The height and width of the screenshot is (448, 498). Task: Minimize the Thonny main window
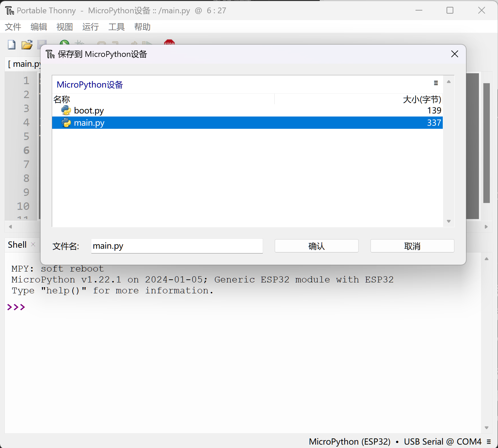tap(419, 11)
